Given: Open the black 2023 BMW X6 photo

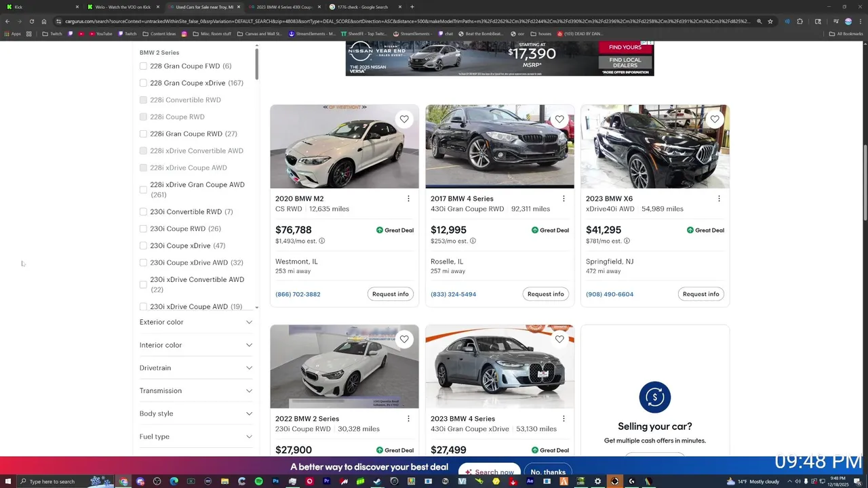Looking at the screenshot, I should point(655,146).
